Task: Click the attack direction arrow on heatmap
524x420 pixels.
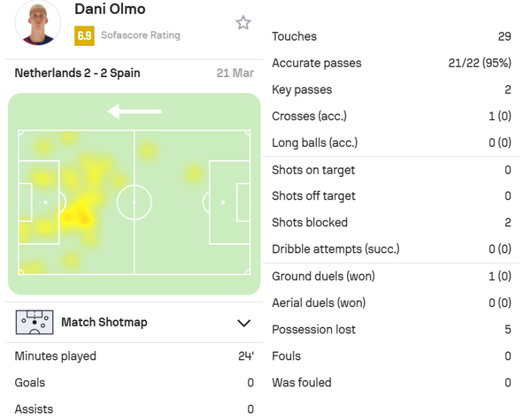Action: 135,111
